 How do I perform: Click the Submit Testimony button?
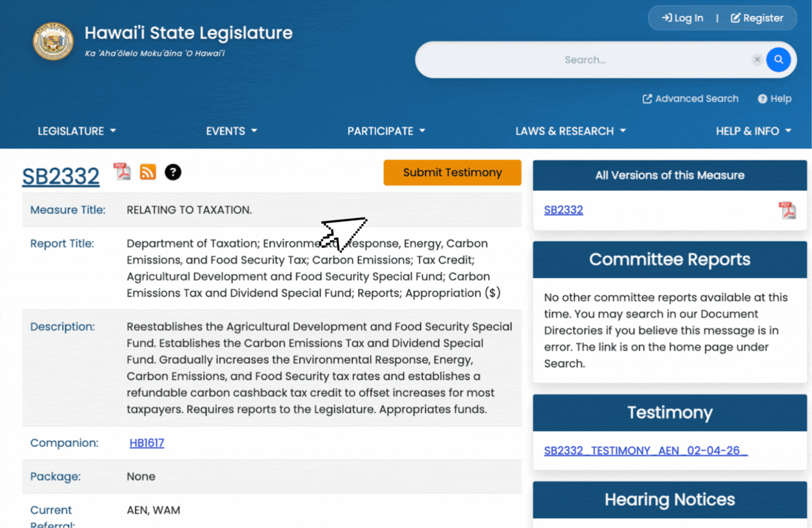point(452,173)
